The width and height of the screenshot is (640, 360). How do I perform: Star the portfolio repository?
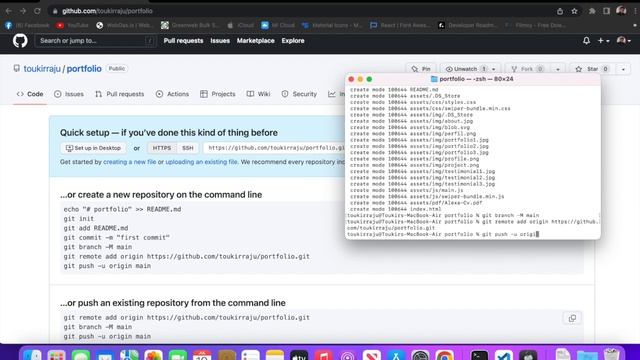click(592, 69)
